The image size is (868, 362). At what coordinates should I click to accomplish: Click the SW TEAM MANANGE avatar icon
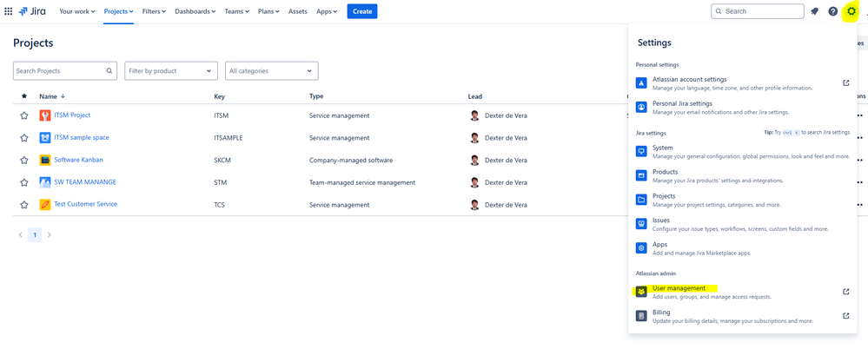point(45,182)
